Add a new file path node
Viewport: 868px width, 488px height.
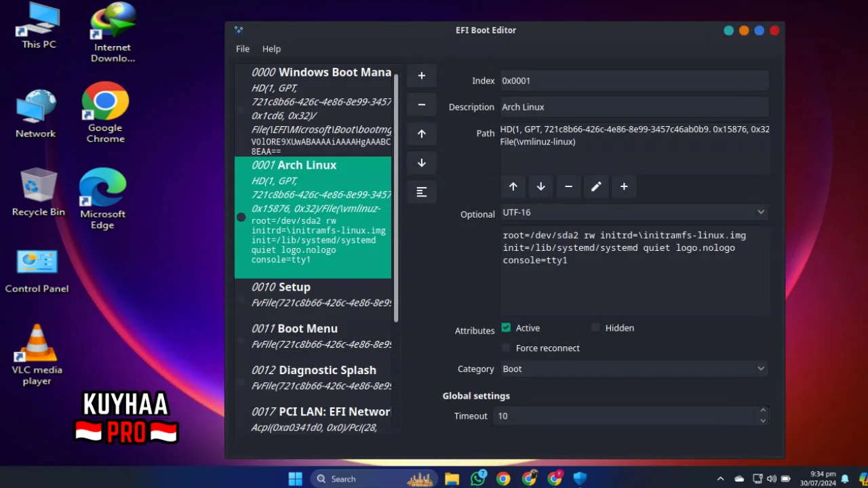click(x=624, y=186)
